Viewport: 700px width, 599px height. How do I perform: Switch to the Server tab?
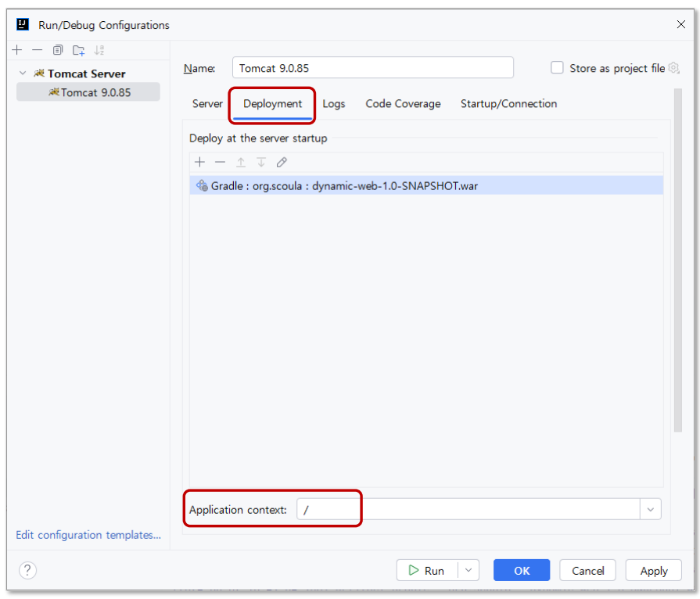tap(207, 103)
